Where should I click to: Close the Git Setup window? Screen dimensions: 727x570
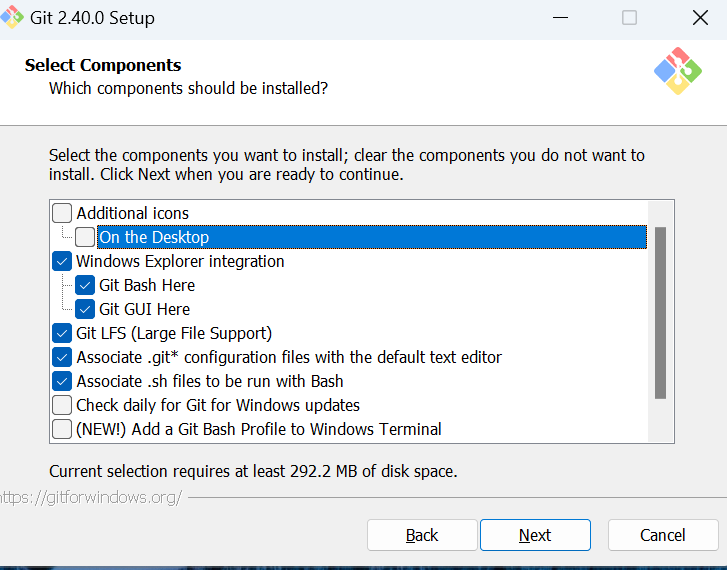tap(700, 18)
